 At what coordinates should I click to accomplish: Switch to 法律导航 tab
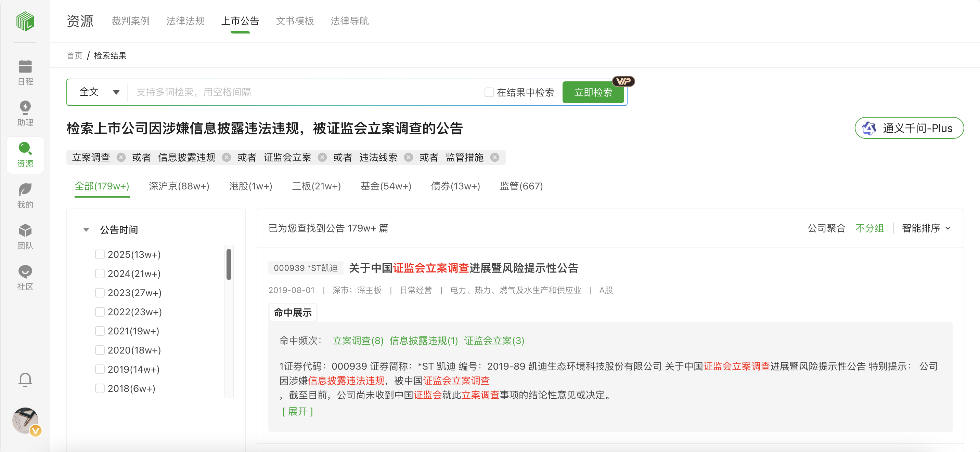tap(350, 21)
